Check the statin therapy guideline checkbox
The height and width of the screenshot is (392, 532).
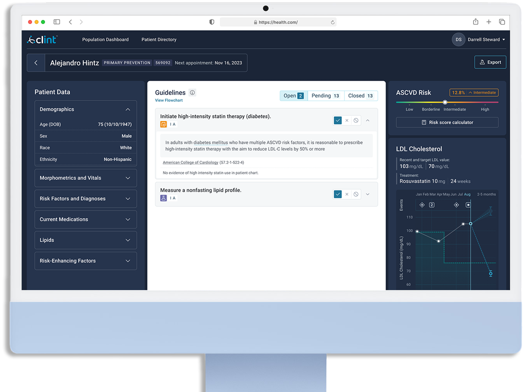point(338,120)
